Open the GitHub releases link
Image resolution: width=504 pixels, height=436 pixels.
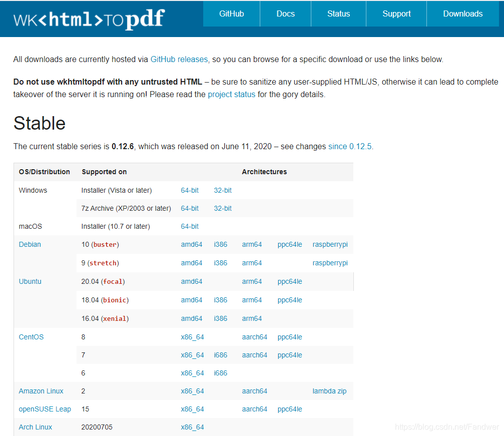[x=179, y=59]
